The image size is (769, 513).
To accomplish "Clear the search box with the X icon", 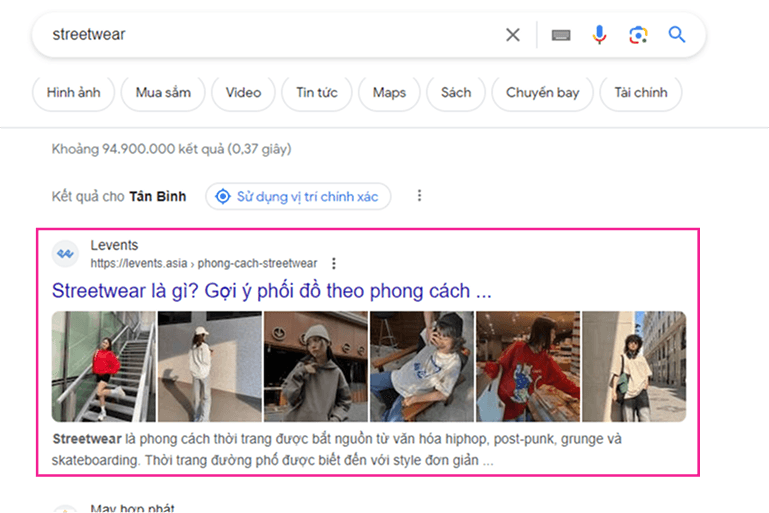I will 513,35.
